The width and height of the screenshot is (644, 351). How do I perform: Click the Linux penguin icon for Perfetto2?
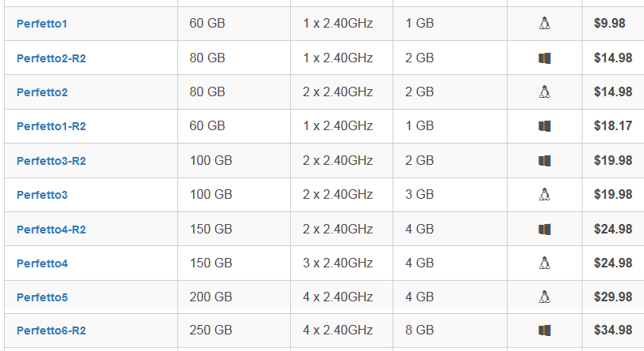coord(544,91)
